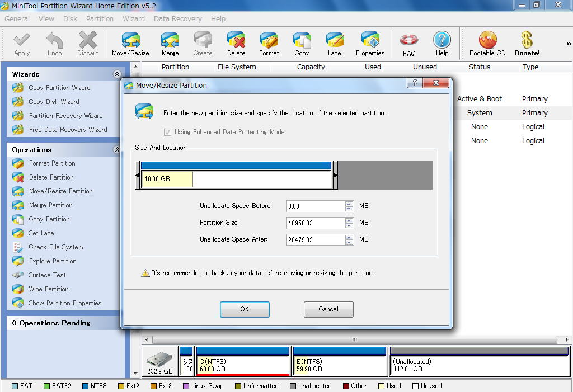Increase Unallocate Space Before value

tap(349, 204)
